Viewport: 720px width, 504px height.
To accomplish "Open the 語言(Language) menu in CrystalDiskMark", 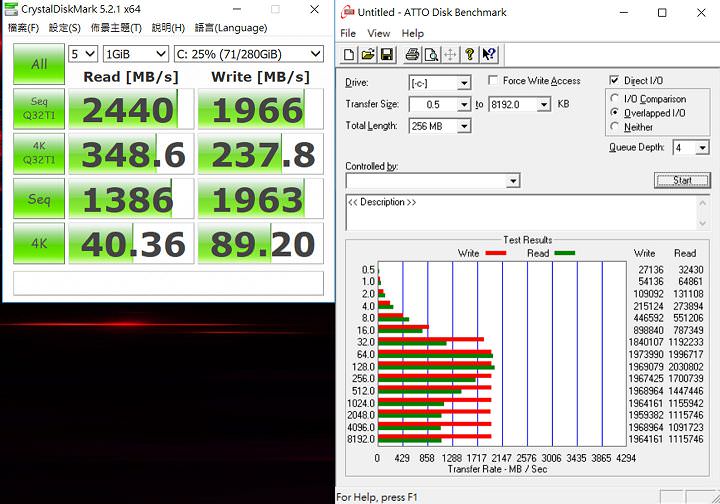I will point(230,28).
